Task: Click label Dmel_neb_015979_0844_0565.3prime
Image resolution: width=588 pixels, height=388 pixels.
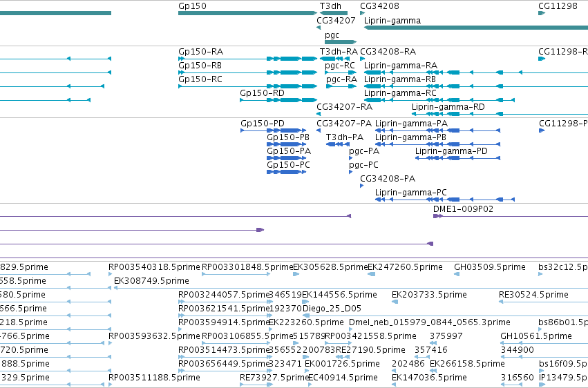Action: [430, 323]
